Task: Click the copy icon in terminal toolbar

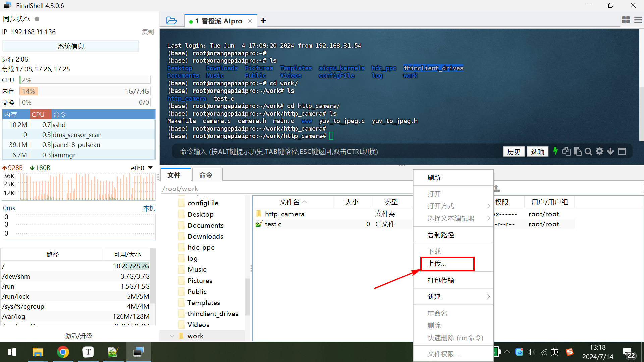Action: [566, 152]
